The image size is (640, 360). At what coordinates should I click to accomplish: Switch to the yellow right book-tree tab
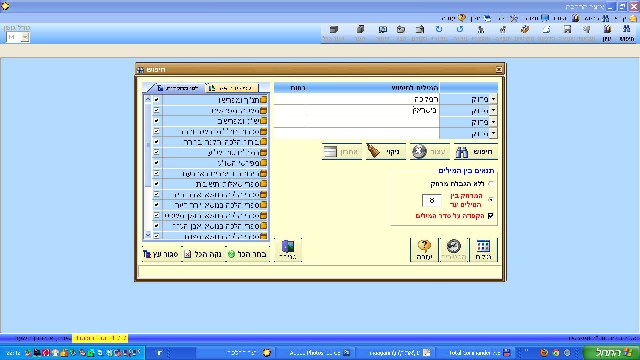233,88
